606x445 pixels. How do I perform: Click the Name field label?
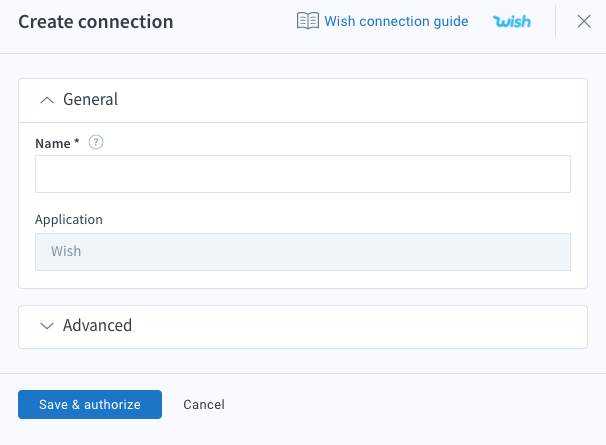53,143
